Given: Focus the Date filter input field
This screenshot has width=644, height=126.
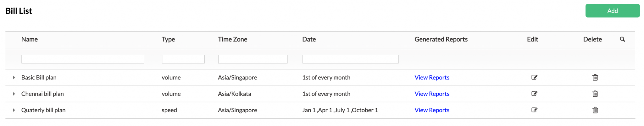Looking at the screenshot, I should (350, 59).
